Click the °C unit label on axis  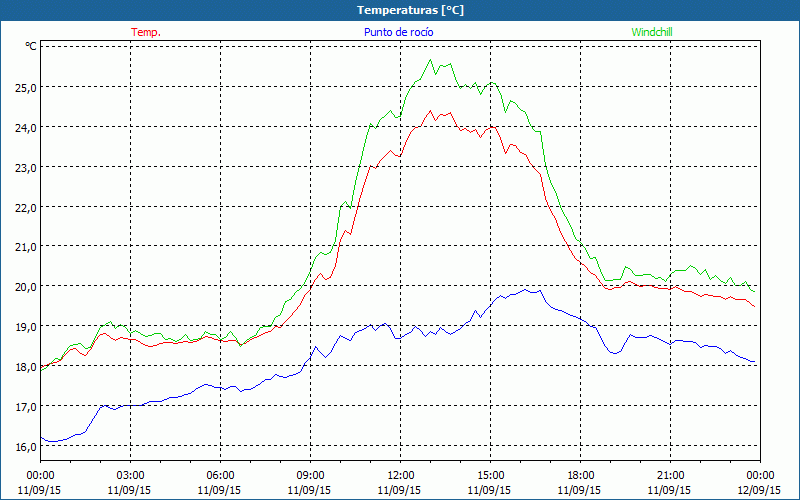click(x=31, y=46)
